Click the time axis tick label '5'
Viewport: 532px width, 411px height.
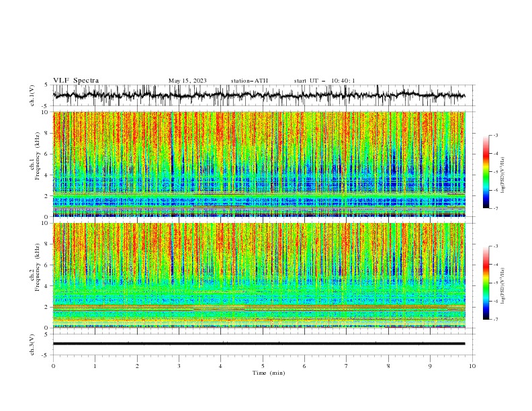coord(263,366)
